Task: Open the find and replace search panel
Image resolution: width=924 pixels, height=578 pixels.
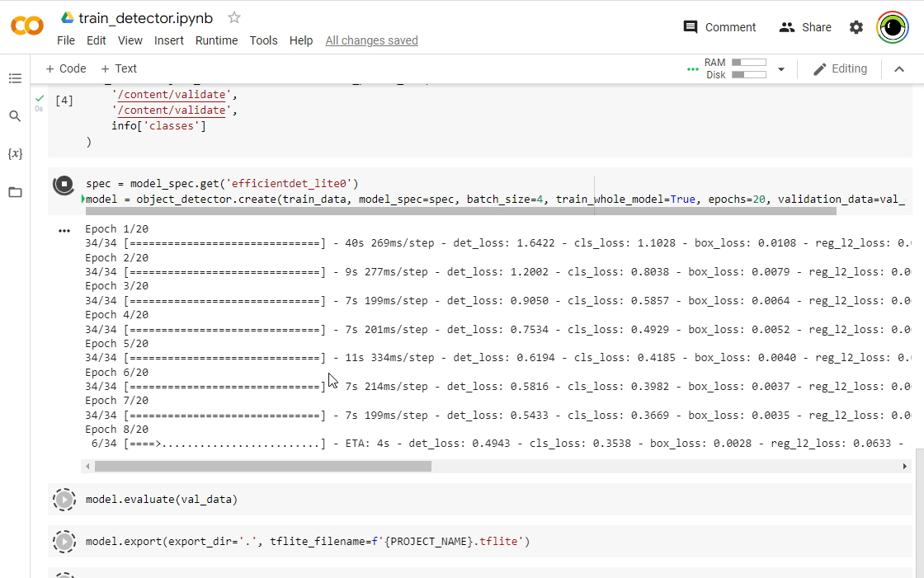Action: pos(15,116)
